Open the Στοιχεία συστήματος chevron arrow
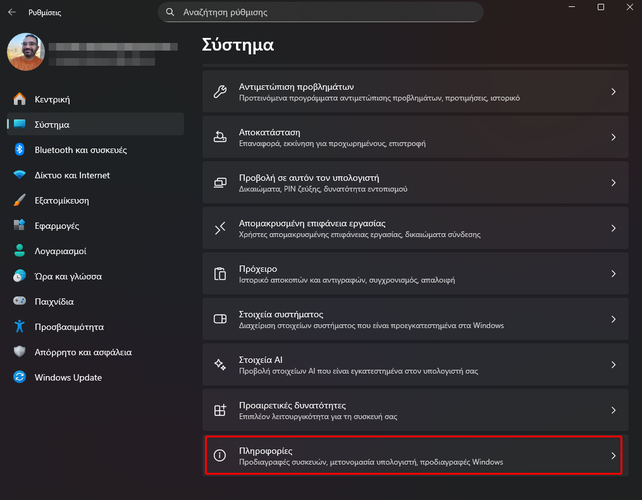This screenshot has height=500, width=642. pos(613,319)
